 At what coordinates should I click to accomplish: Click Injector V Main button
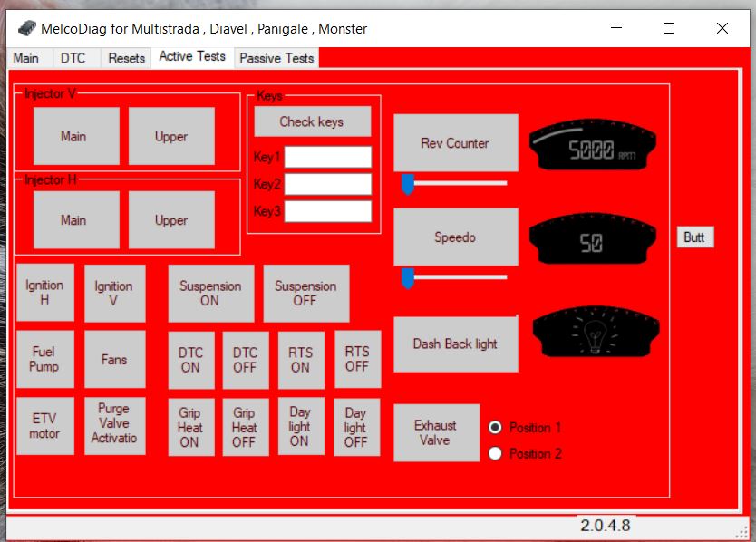click(x=74, y=136)
